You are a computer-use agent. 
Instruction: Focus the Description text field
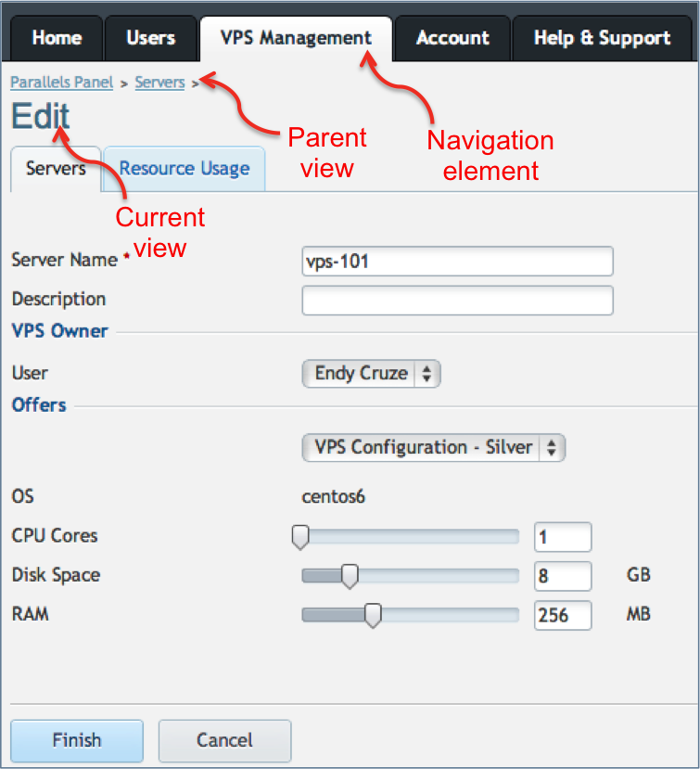(457, 301)
